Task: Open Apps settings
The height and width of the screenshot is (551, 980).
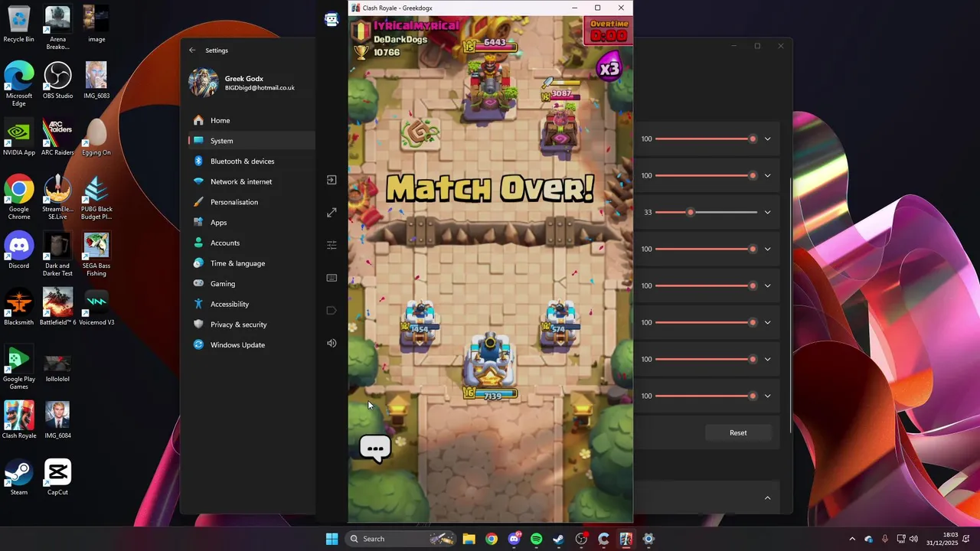Action: click(x=251, y=223)
